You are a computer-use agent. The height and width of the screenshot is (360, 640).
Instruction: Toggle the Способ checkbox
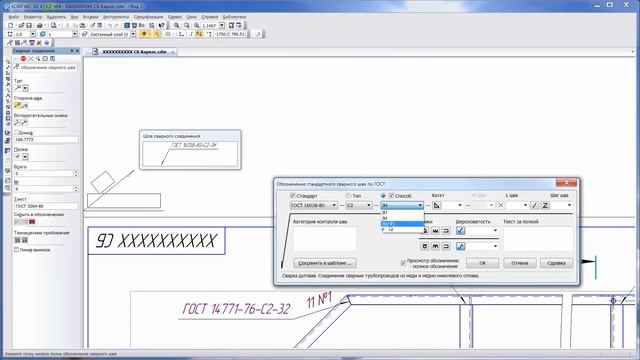point(391,196)
